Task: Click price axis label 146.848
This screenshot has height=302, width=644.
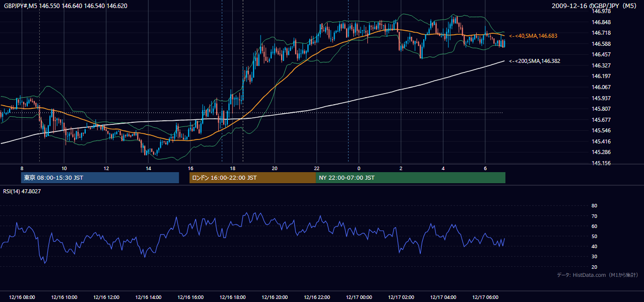Action: [x=600, y=22]
